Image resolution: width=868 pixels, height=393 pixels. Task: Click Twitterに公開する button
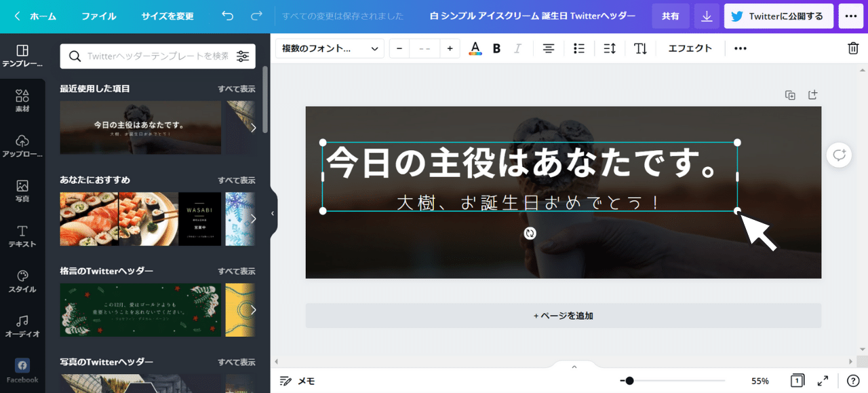[778, 16]
